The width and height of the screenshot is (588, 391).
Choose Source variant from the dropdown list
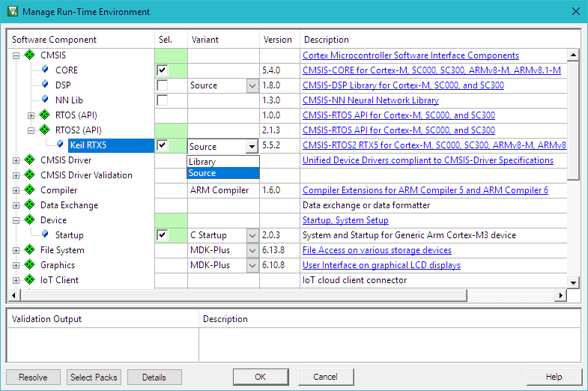(x=223, y=173)
